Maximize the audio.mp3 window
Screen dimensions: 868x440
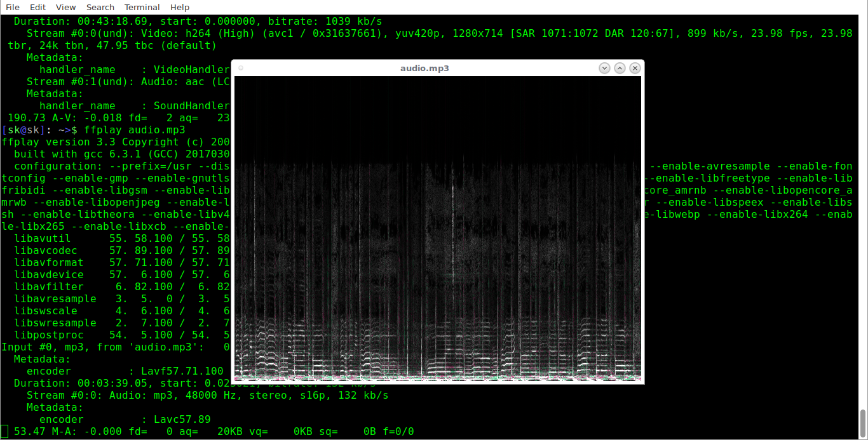[x=620, y=68]
